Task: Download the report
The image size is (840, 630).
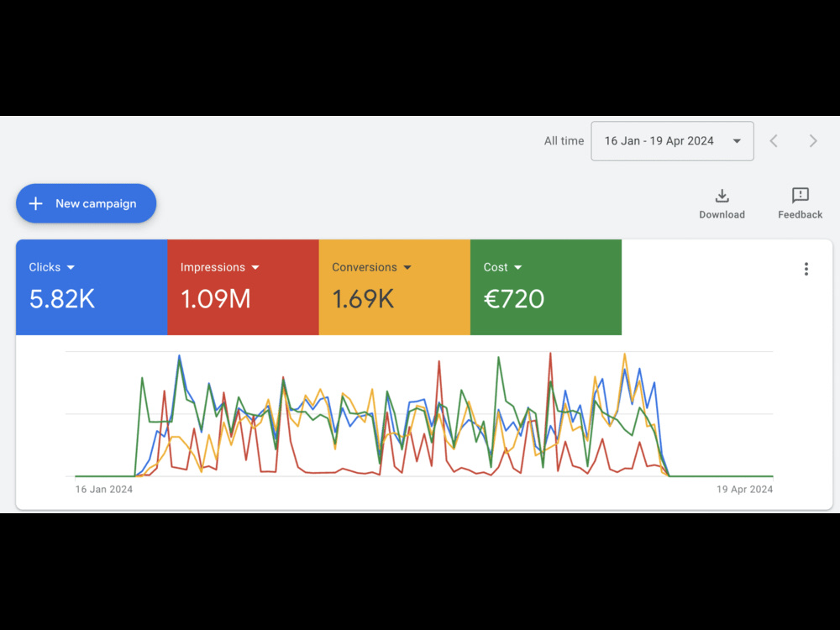Action: pos(722,203)
